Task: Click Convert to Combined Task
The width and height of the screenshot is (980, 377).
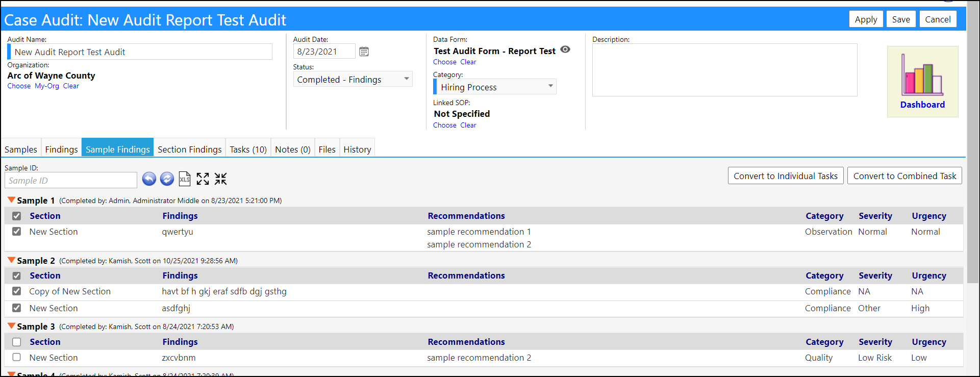Action: 904,176
